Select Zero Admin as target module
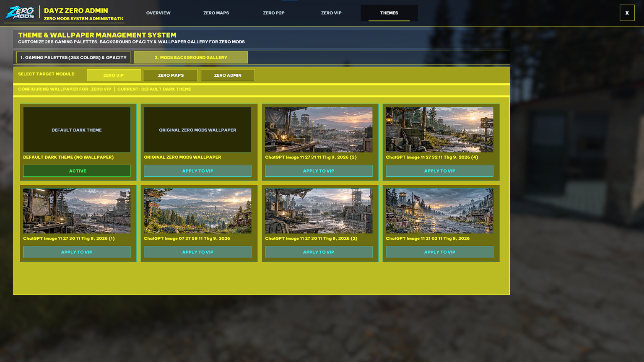This screenshot has width=644, height=362. (228, 75)
